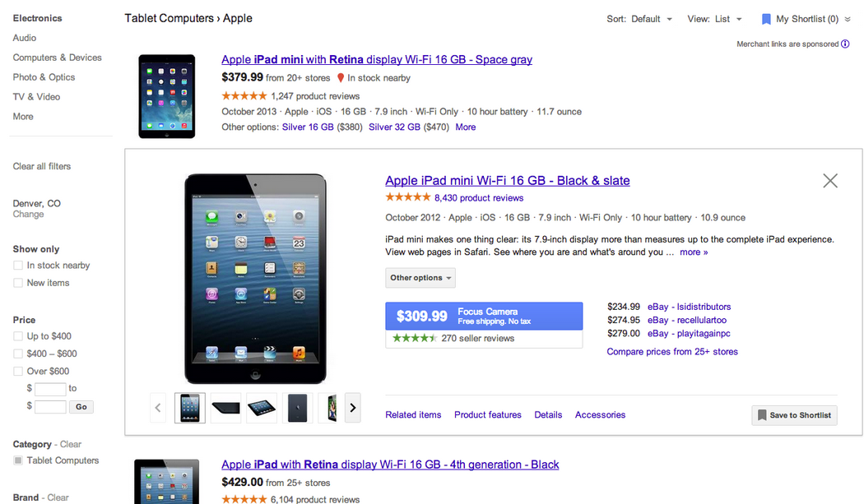The width and height of the screenshot is (864, 504).
Task: Change the Denver, CO location
Action: pyautogui.click(x=28, y=215)
